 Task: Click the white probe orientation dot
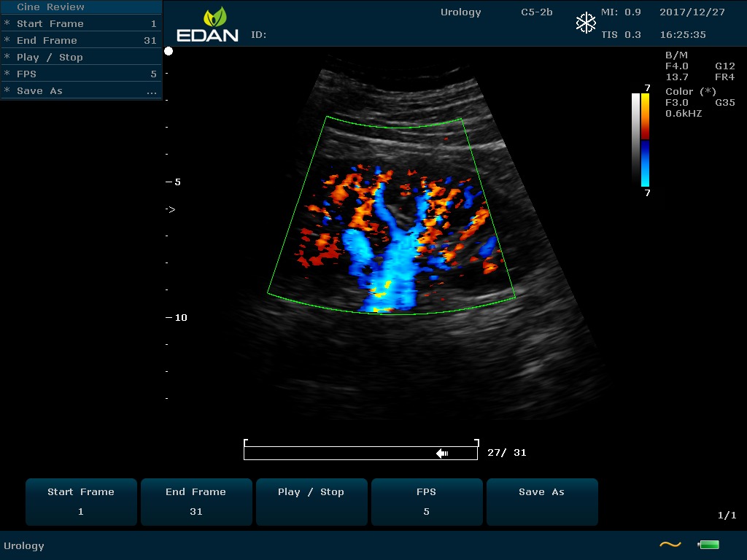169,51
